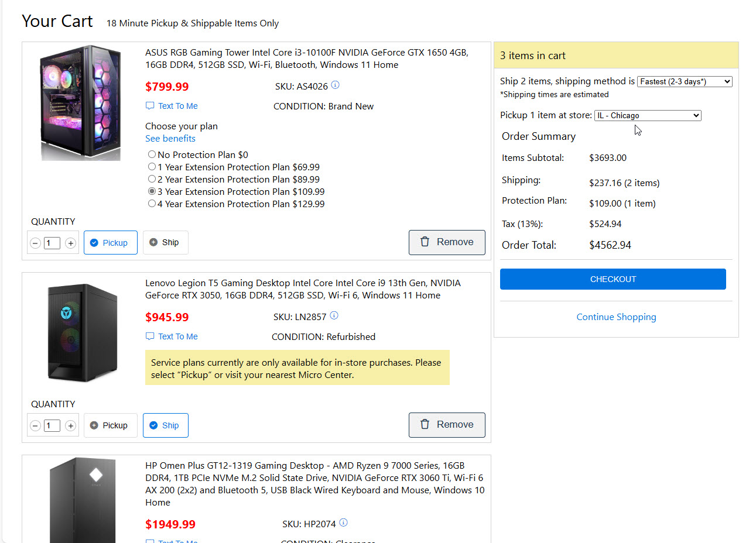Remove Lenovo Legion T5 from cart
The image size is (756, 543).
click(x=446, y=425)
